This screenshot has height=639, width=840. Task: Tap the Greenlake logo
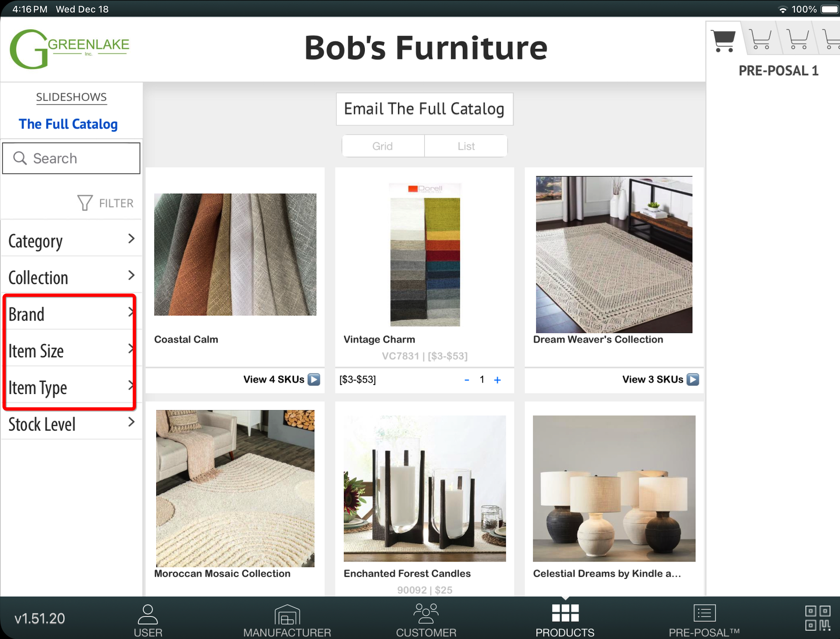69,49
